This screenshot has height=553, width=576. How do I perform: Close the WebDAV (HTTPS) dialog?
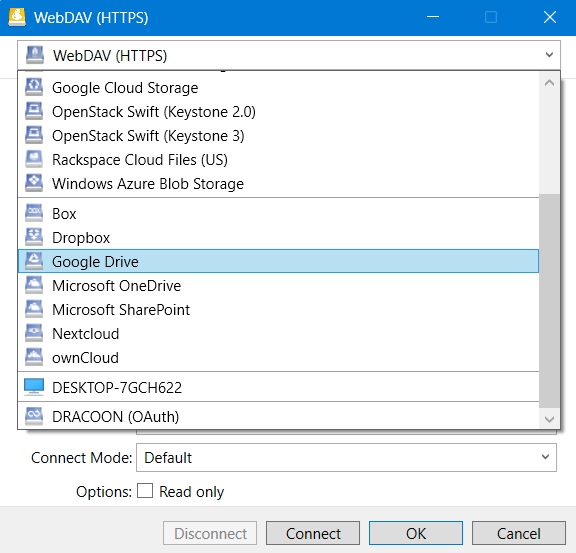(x=550, y=17)
